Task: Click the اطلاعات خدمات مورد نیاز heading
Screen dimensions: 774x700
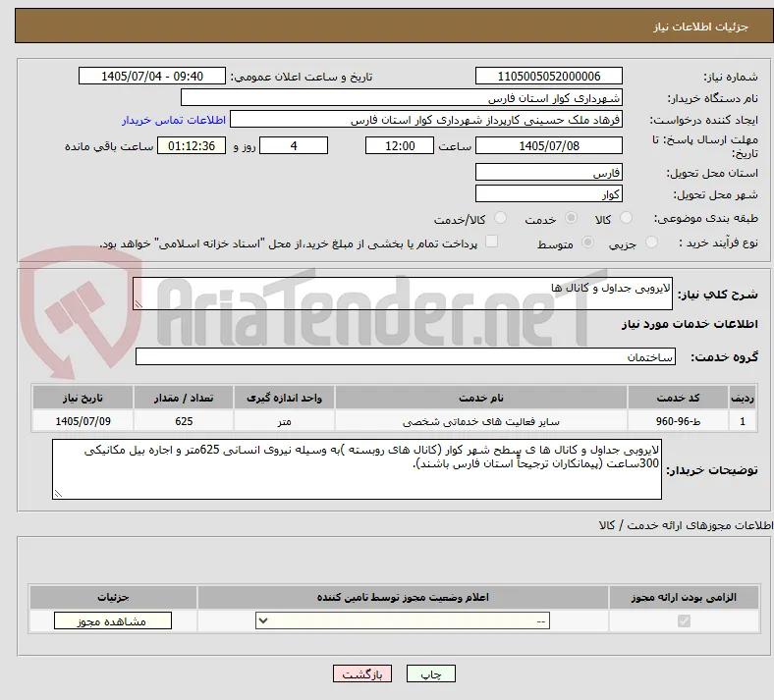Action: [x=690, y=324]
